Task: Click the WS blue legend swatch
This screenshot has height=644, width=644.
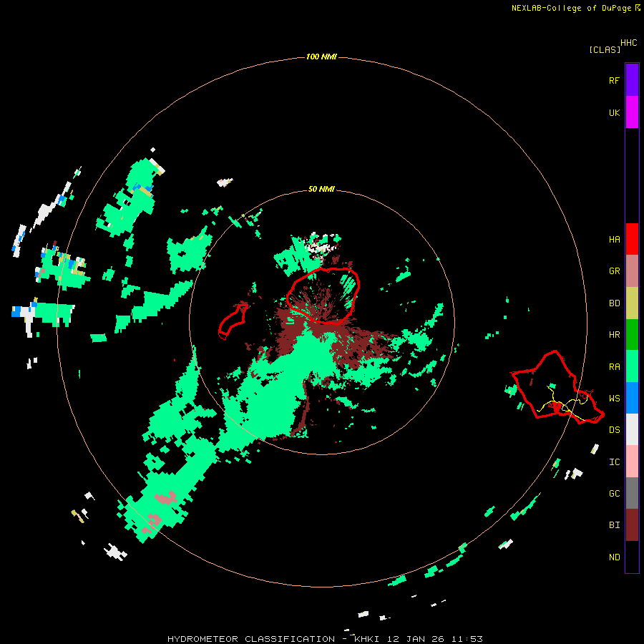Action: coord(632,398)
